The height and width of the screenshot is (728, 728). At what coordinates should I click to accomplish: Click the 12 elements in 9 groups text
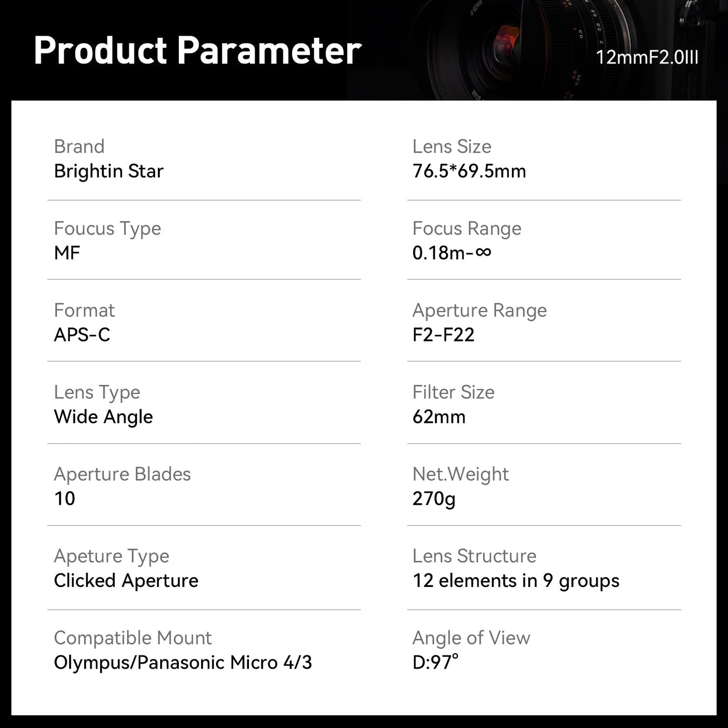click(x=516, y=581)
